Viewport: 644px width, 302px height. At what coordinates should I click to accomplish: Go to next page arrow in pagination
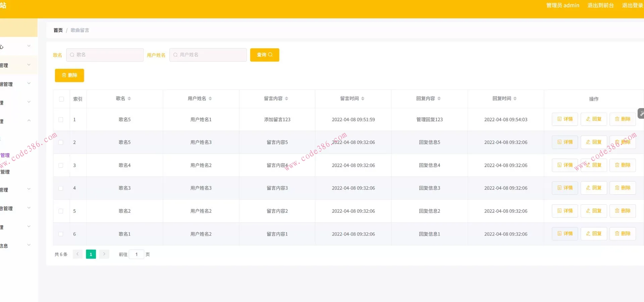pos(104,254)
